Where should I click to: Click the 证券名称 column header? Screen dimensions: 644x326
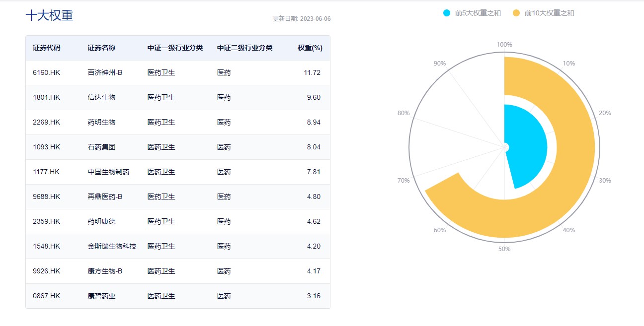click(101, 48)
